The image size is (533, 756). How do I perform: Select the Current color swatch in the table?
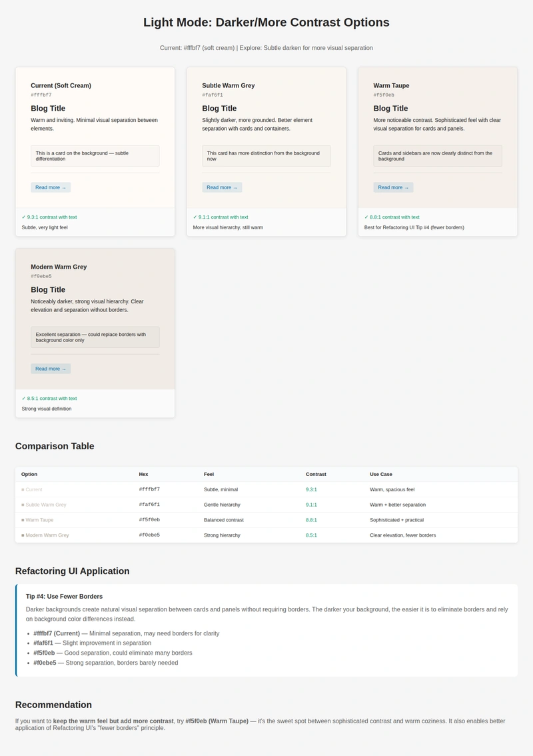[x=22, y=489]
